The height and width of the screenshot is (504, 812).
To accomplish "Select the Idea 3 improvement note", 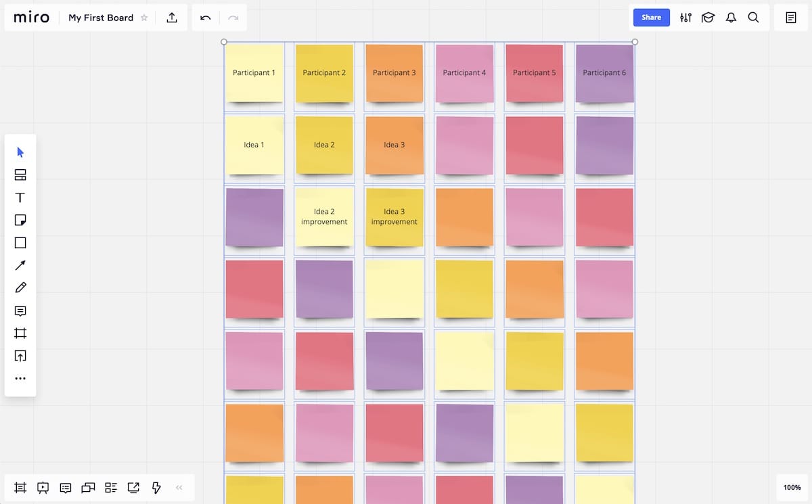I will point(394,216).
